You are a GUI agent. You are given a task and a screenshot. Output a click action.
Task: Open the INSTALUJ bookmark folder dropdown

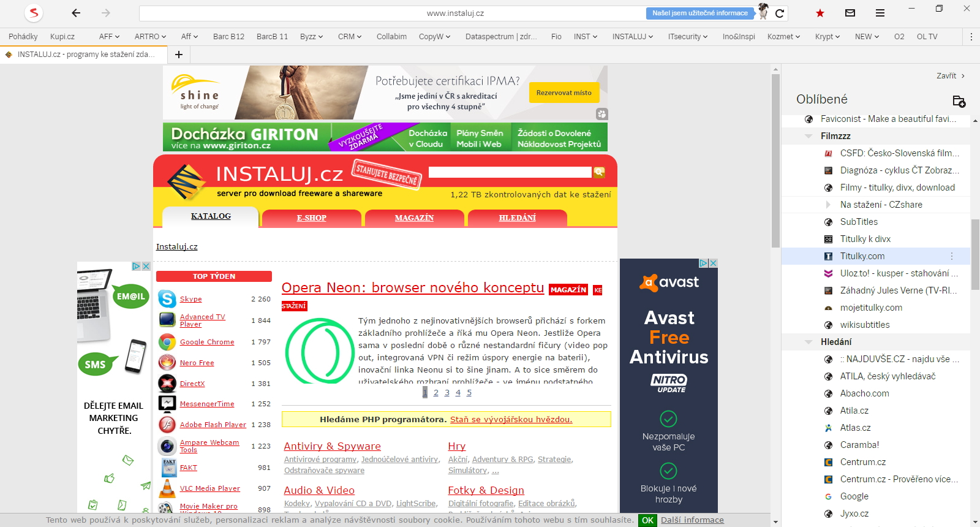(x=633, y=37)
